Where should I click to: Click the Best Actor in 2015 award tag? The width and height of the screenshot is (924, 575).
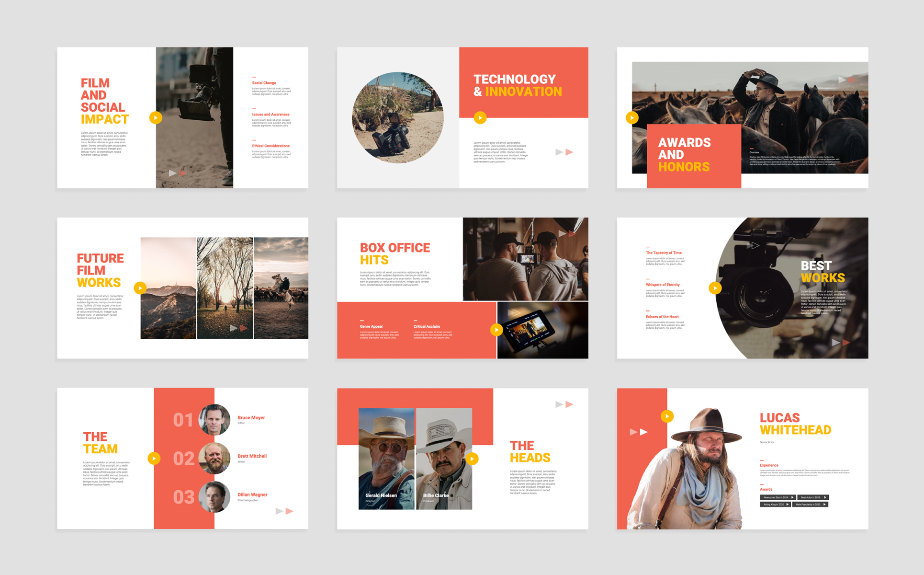812,497
